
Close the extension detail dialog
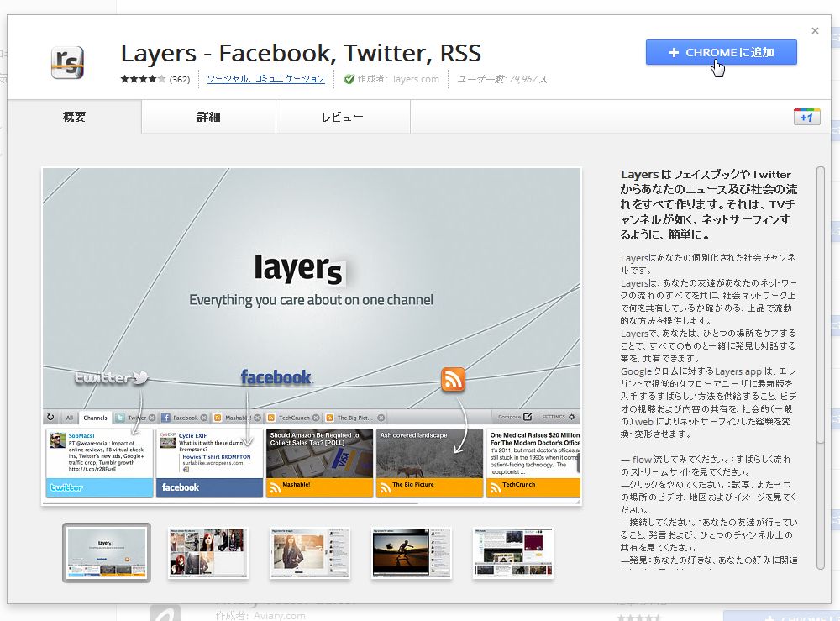click(x=815, y=30)
